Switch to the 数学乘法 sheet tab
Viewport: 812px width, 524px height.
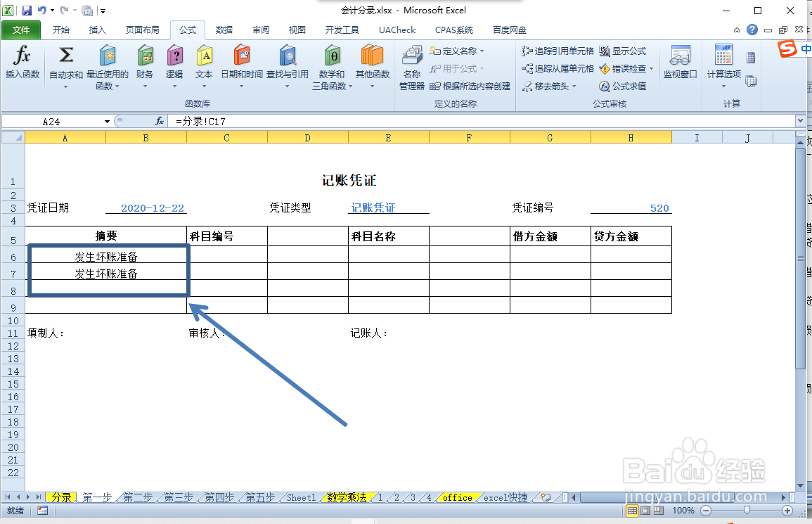(348, 497)
